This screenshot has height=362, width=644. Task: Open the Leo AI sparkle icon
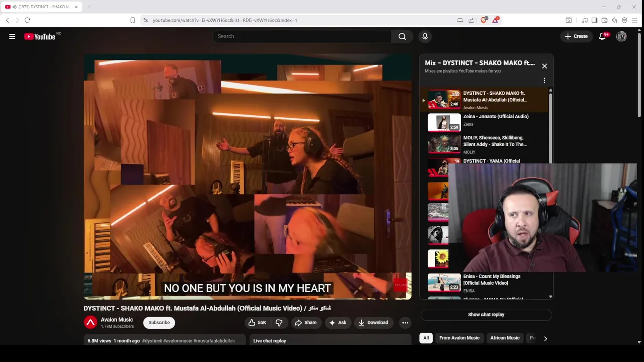click(614, 20)
